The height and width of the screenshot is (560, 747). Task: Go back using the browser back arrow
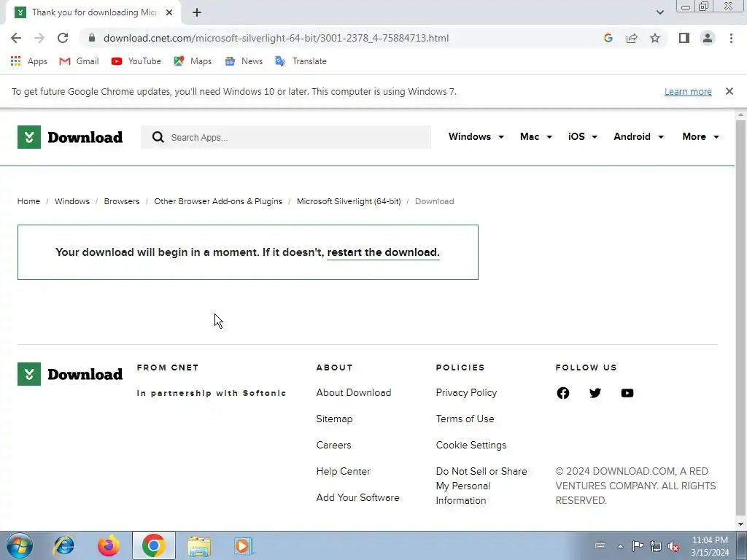[16, 38]
